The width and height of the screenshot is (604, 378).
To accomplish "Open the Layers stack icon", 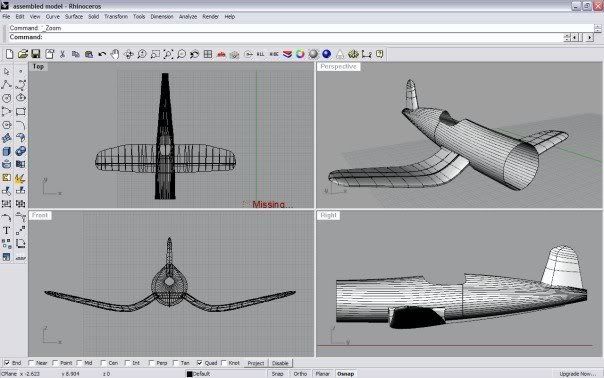I will (287, 54).
